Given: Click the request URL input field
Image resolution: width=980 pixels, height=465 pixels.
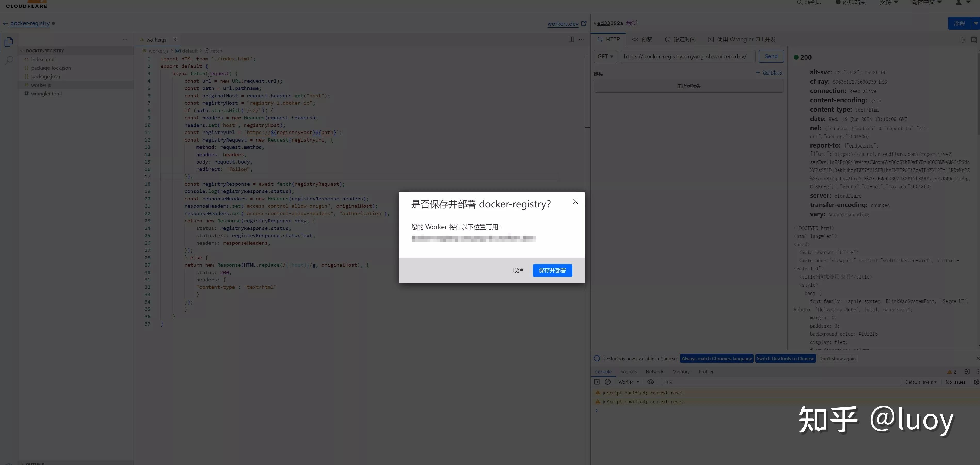Looking at the screenshot, I should 687,56.
